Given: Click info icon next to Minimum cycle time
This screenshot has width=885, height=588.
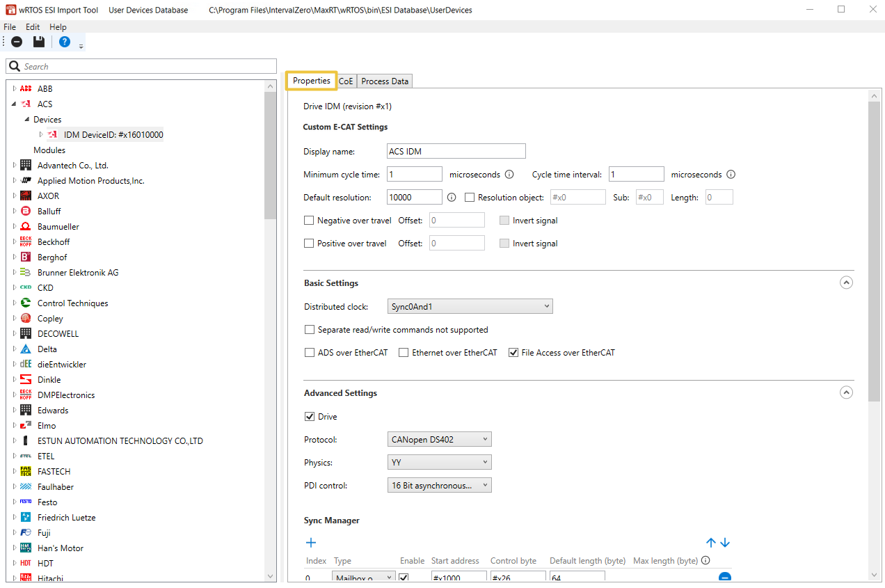Looking at the screenshot, I should (509, 175).
